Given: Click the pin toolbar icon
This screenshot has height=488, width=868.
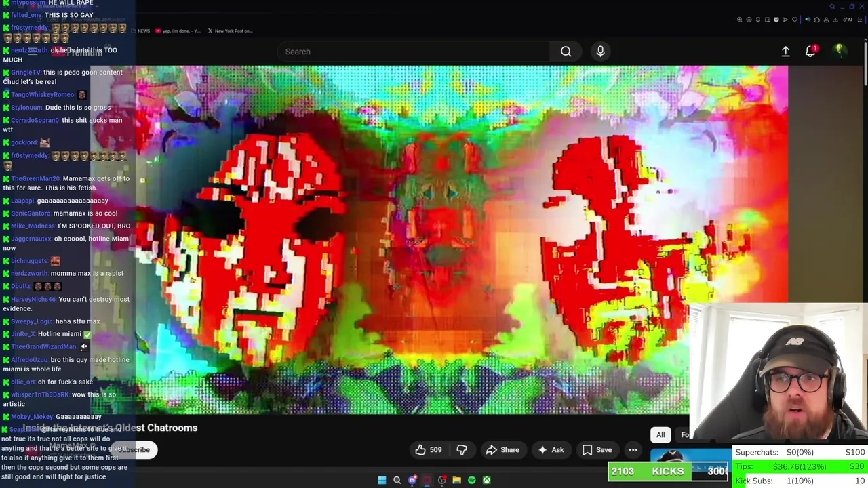Looking at the screenshot, I should click(758, 20).
